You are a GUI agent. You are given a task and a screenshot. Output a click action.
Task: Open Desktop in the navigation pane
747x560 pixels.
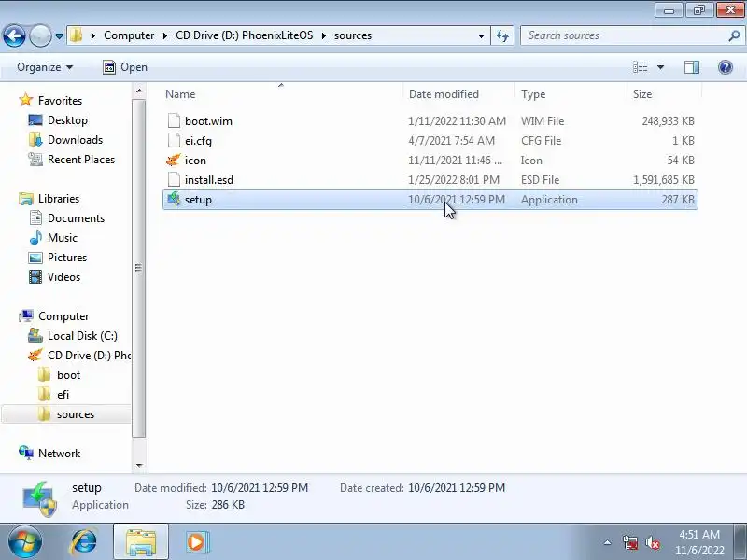tap(67, 120)
